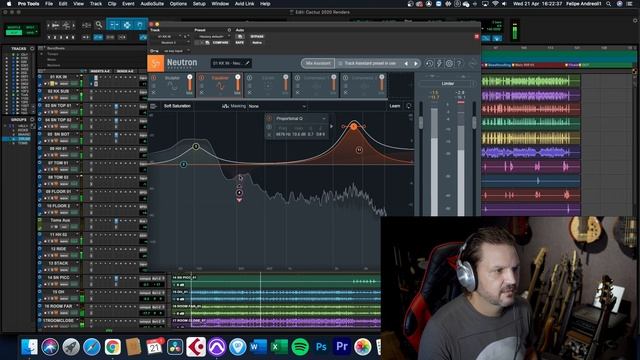Open the Window menu

pos(220,4)
